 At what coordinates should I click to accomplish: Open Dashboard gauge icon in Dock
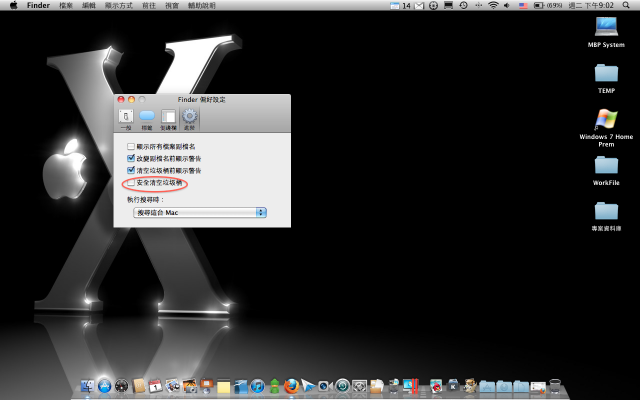[x=122, y=386]
